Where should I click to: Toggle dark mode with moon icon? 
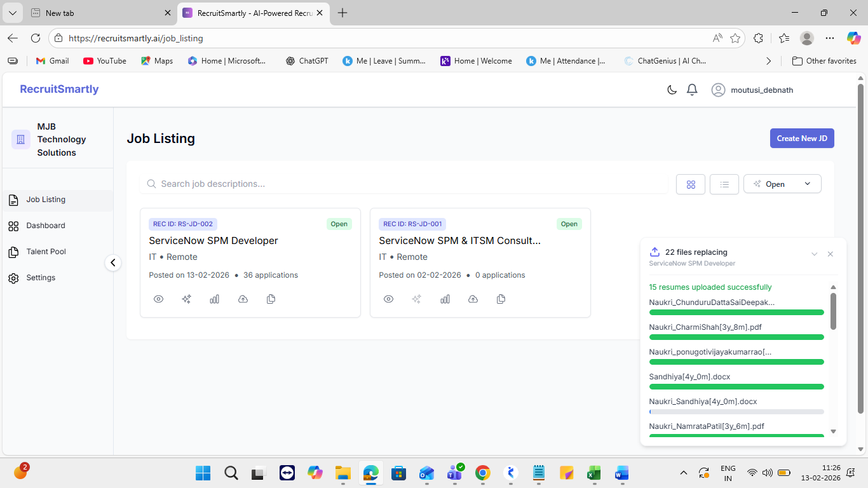tap(672, 90)
